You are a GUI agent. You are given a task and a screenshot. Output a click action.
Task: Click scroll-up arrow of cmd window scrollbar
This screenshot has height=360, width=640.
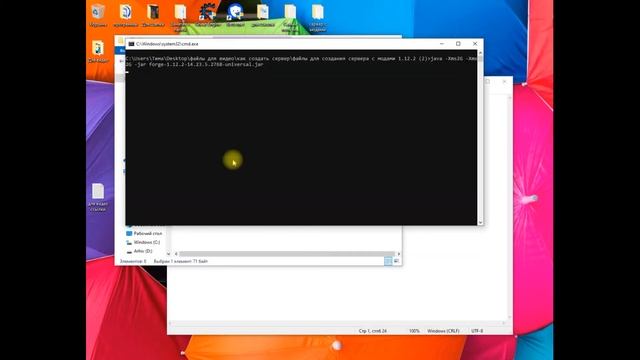[480, 53]
